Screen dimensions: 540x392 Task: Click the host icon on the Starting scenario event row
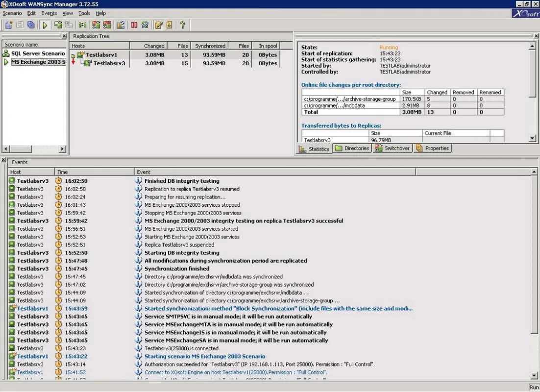[x=12, y=356]
